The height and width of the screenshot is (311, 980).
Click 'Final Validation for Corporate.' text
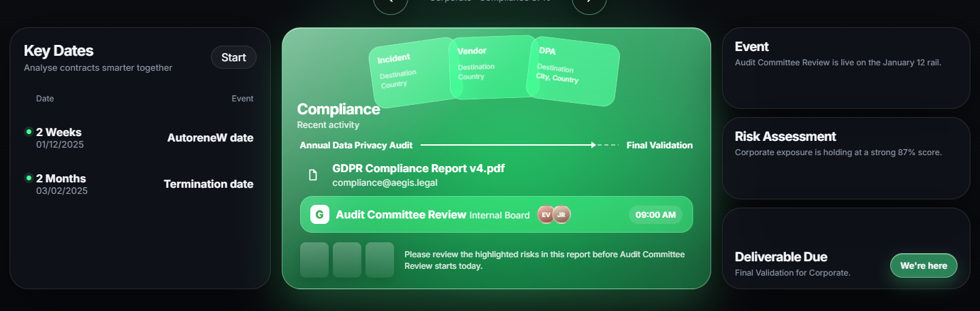click(793, 272)
